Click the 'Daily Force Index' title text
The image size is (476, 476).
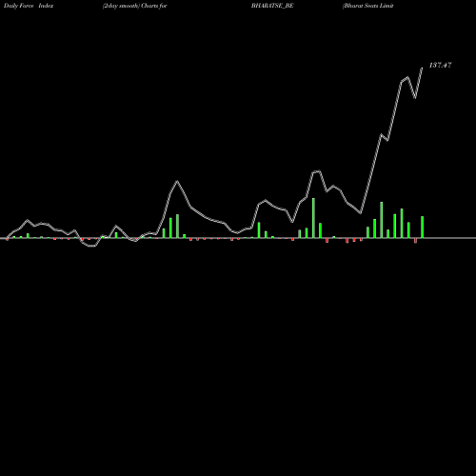(x=29, y=6)
